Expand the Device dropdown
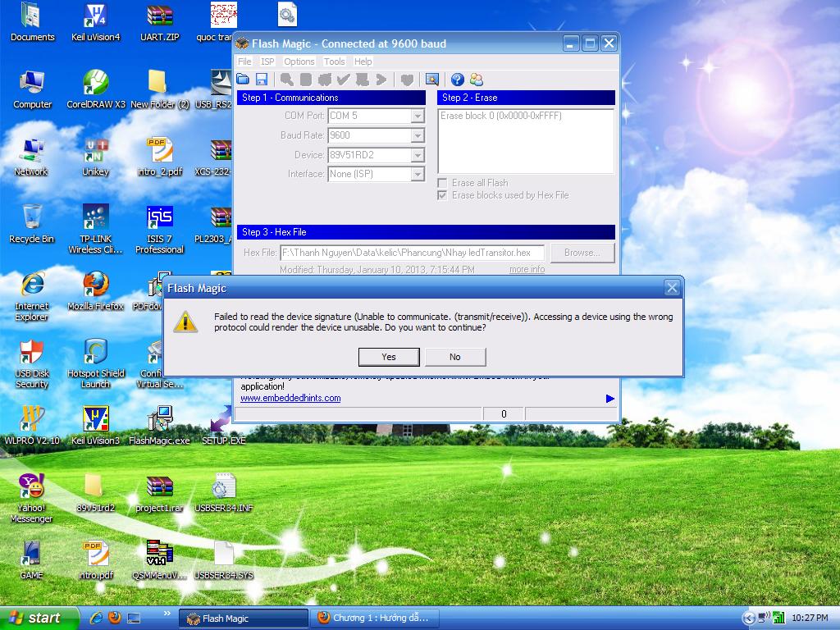The image size is (840, 630). point(418,155)
